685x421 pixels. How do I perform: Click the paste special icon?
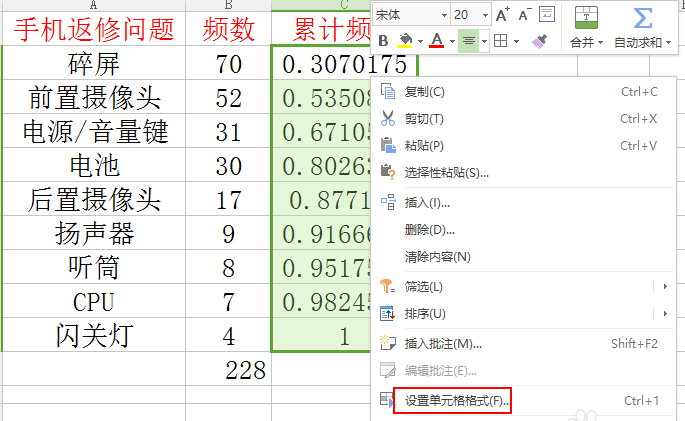click(x=387, y=172)
